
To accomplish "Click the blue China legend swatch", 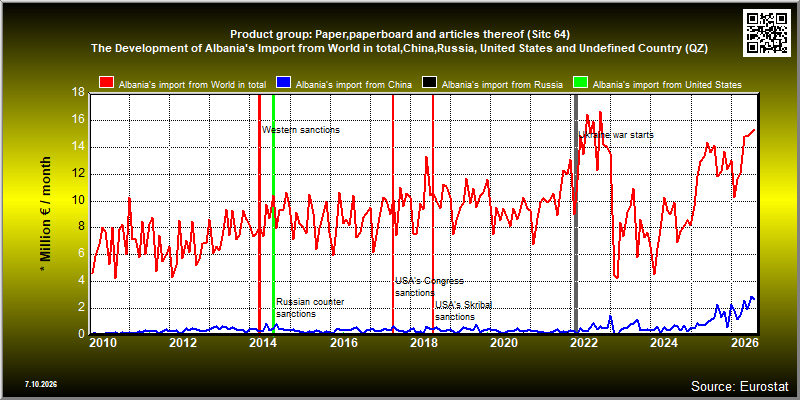I will 283,84.
